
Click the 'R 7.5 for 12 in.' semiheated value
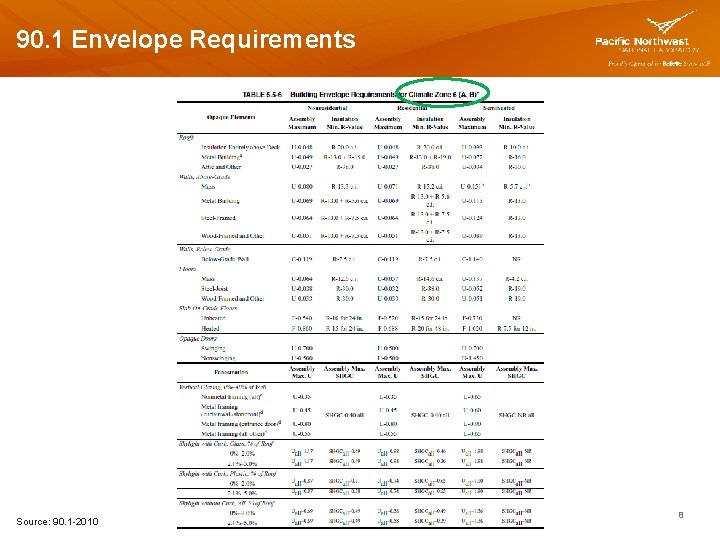(517, 329)
